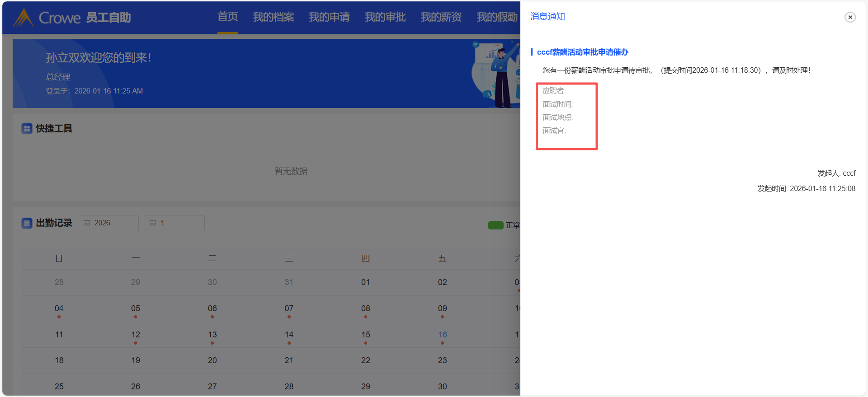Open the 我的申请 tab
The width and height of the screenshot is (868, 397).
(x=329, y=17)
